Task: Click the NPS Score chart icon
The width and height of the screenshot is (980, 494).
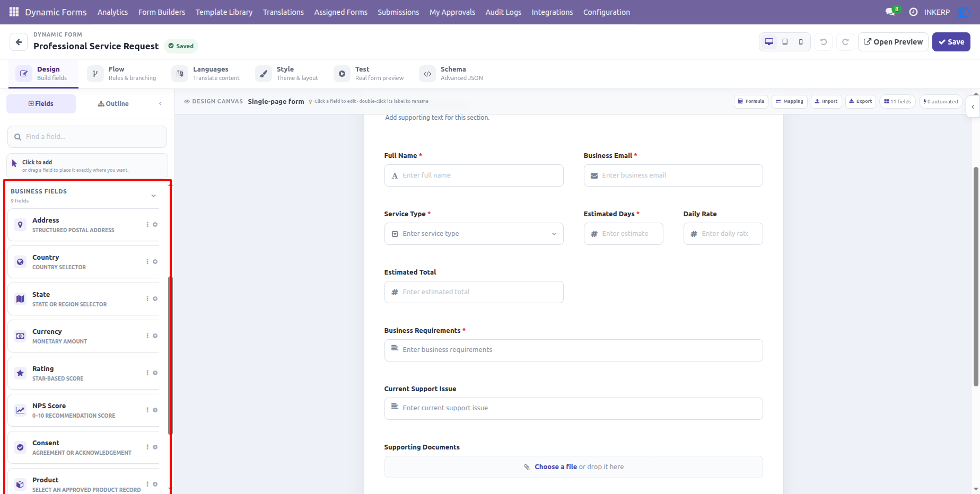Action: 20,410
